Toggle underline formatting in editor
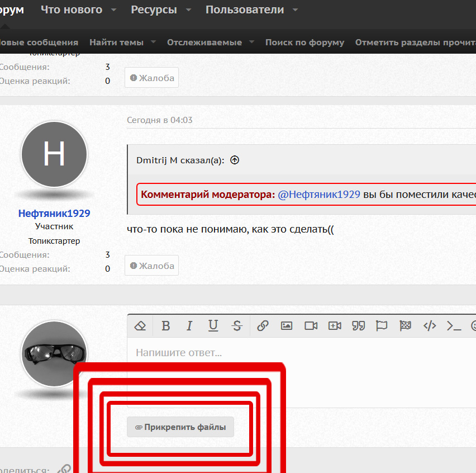 tap(213, 325)
